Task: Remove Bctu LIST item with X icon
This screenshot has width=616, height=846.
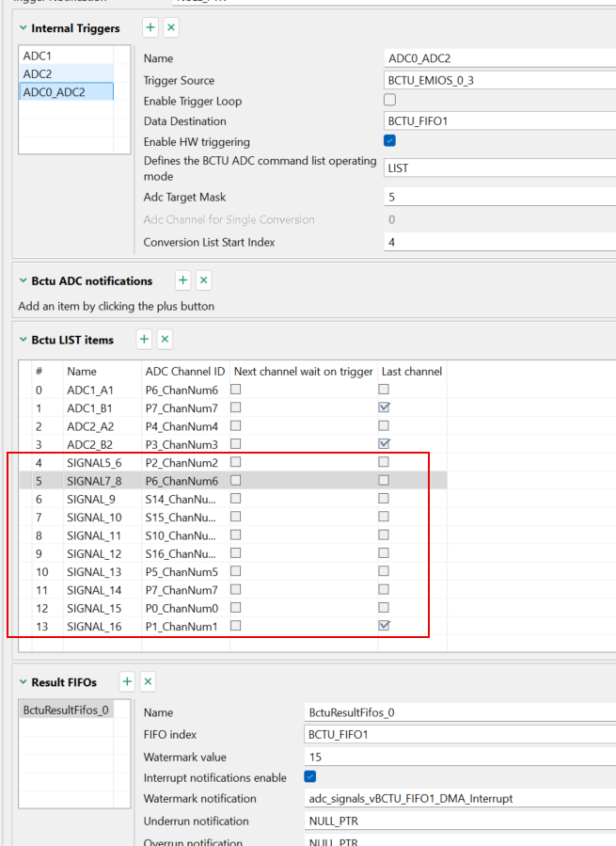Action: [165, 339]
